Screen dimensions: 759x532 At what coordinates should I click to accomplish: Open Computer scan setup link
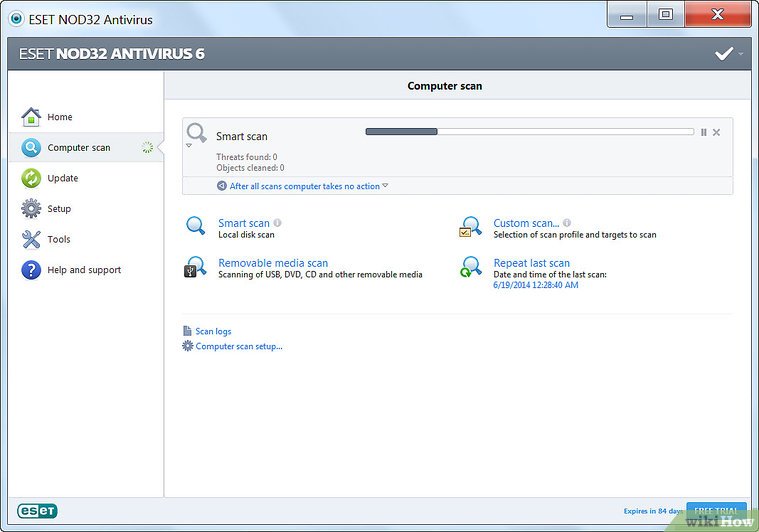238,346
